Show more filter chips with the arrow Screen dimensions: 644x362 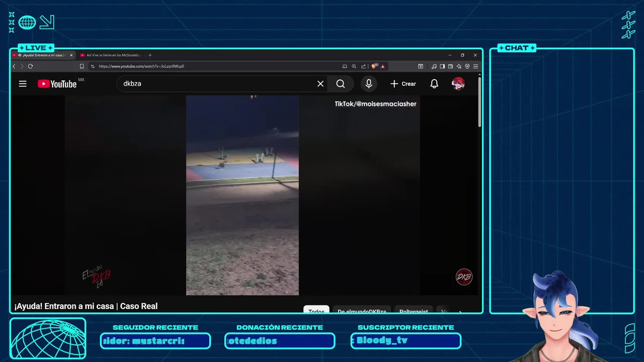pyautogui.click(x=460, y=311)
